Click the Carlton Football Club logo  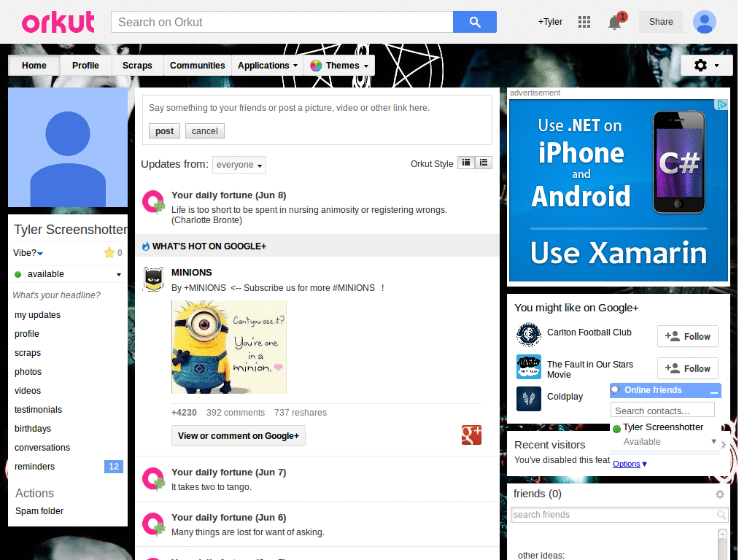[529, 334]
